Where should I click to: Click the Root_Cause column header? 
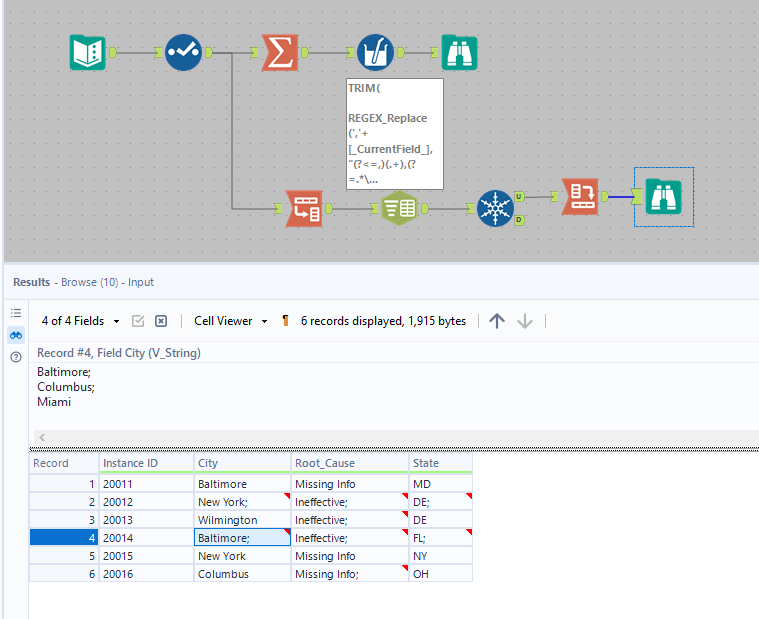click(350, 463)
